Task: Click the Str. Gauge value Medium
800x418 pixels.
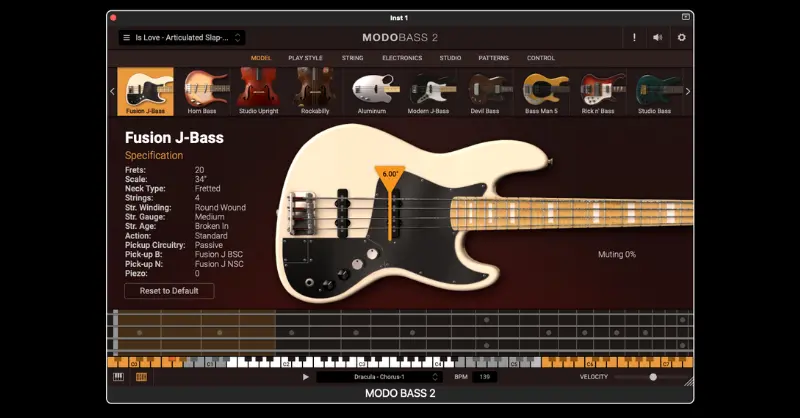Action: pos(209,216)
